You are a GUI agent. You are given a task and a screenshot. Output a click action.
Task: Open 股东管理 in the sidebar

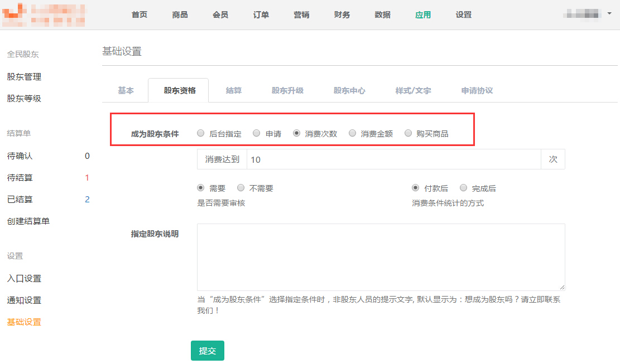coord(24,77)
